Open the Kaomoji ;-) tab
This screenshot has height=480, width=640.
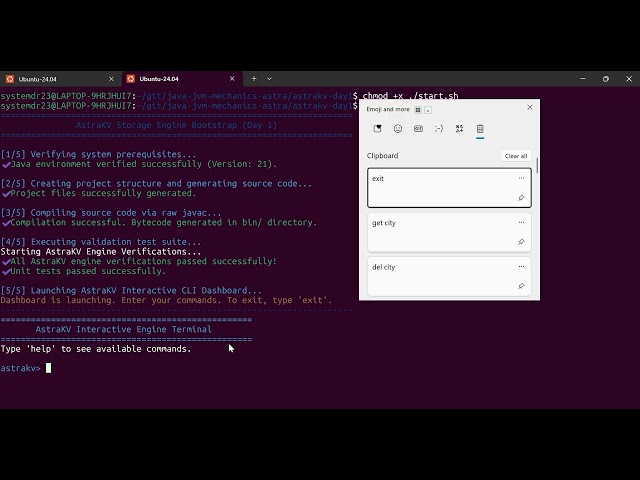[439, 129]
